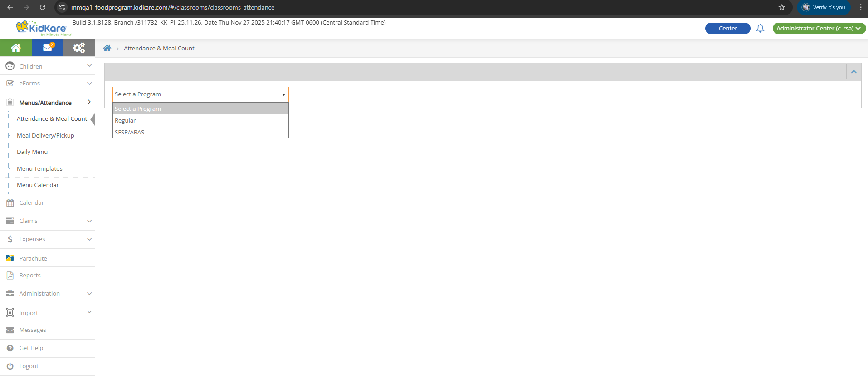Open Daily Menu in sidebar
The width and height of the screenshot is (868, 380).
click(x=32, y=152)
